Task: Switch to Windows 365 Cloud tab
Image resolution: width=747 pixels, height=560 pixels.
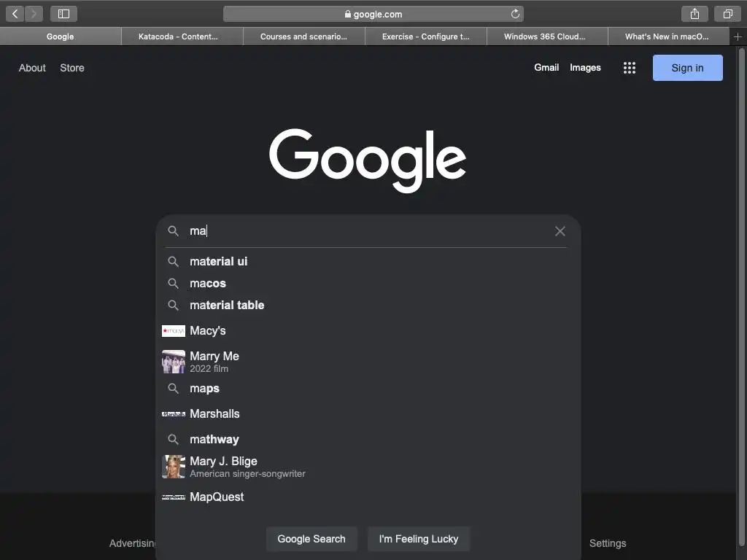Action: point(547,36)
